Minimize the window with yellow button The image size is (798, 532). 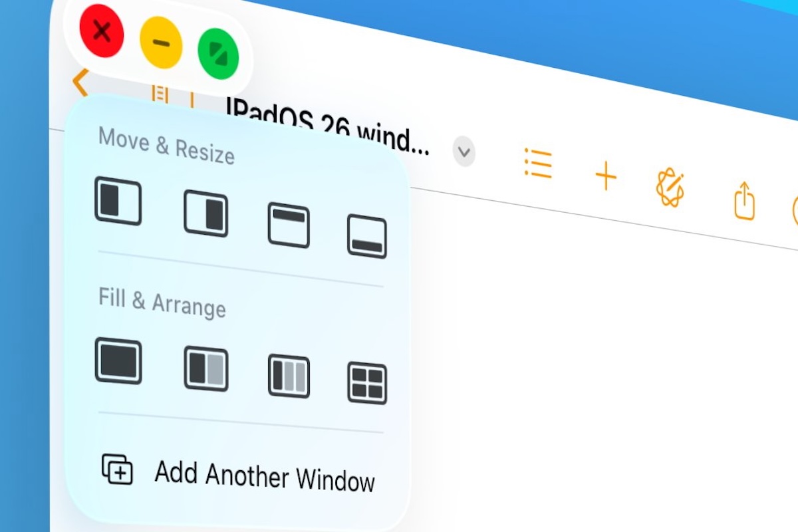[x=161, y=43]
